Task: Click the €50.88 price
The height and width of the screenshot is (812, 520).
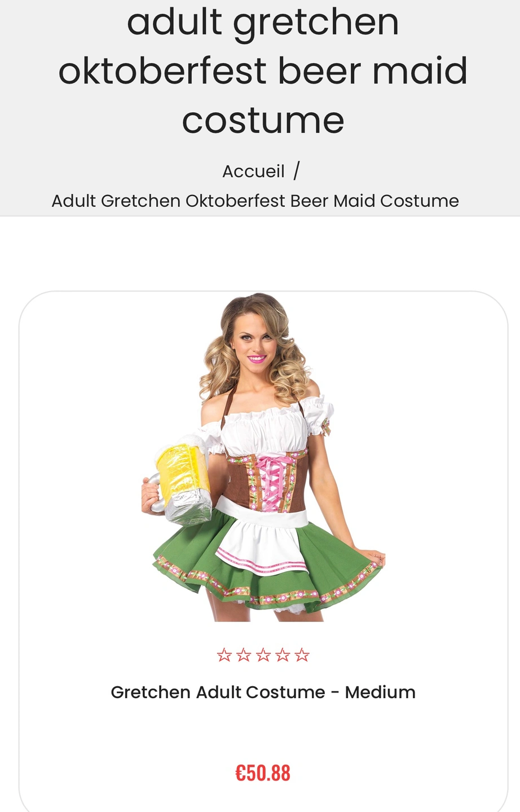Action: pos(263,773)
